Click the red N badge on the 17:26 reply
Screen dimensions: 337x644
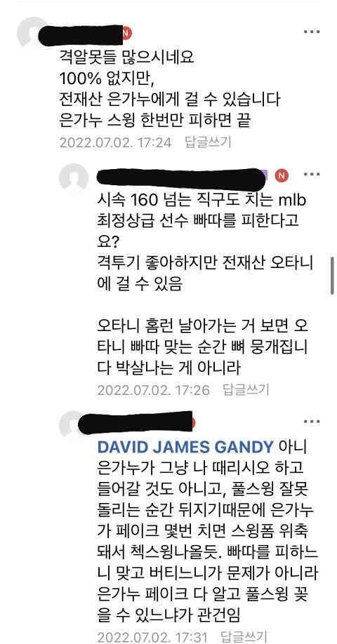pos(282,176)
